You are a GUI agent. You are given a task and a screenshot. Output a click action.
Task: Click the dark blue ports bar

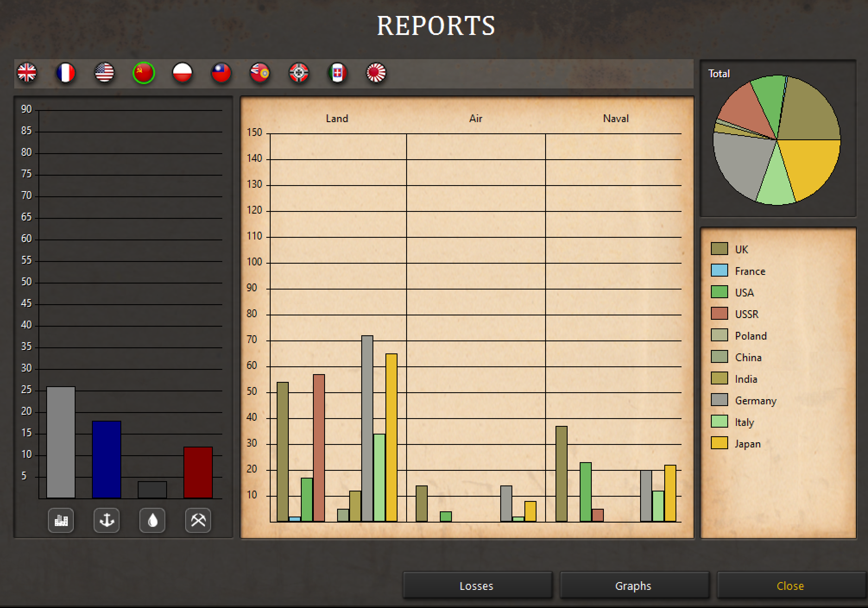[x=107, y=460]
